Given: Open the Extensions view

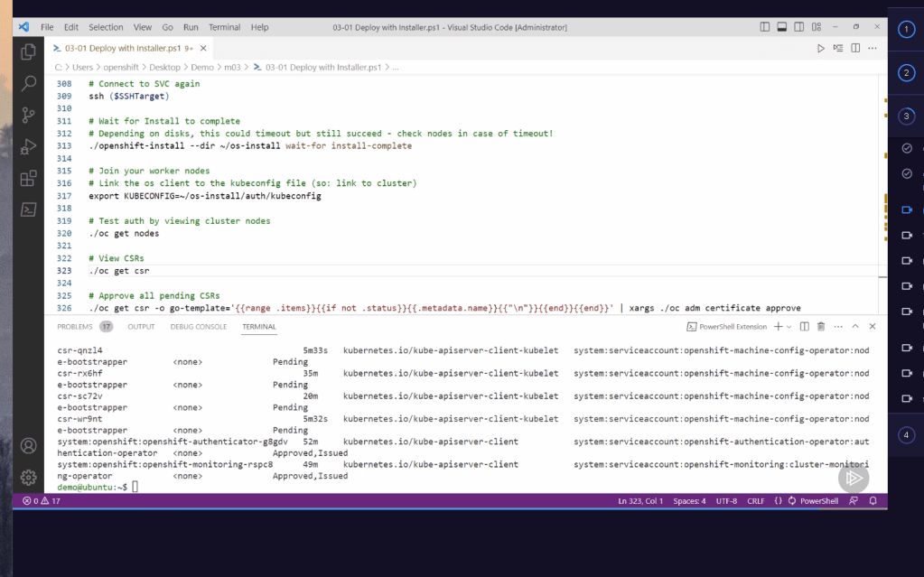Looking at the screenshot, I should pos(28,179).
